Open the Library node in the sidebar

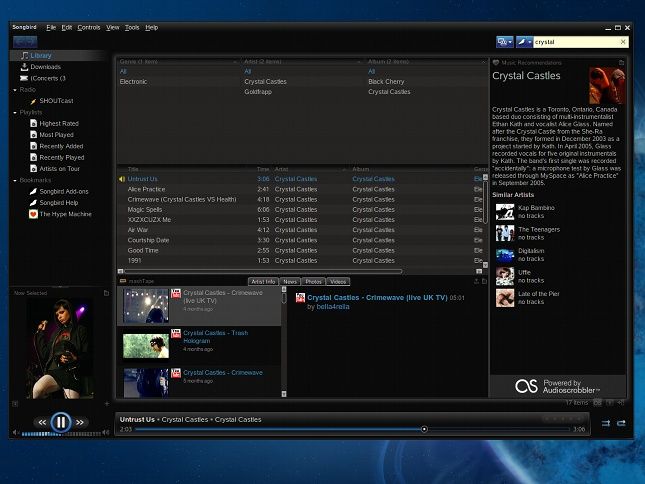tap(41, 56)
